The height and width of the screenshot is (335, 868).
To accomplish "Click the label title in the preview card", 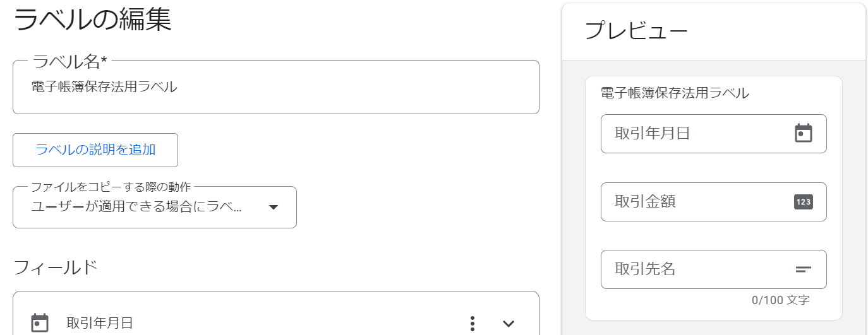I will pos(675,93).
